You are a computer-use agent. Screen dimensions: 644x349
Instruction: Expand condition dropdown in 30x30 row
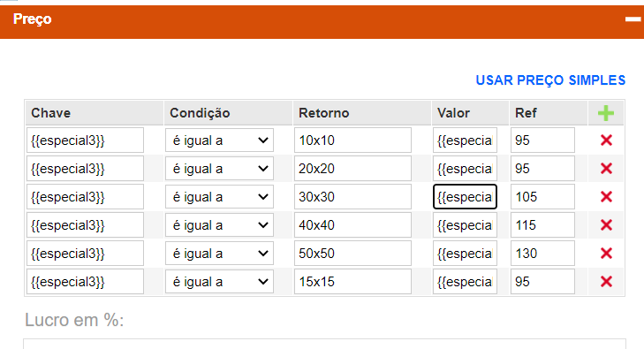219,197
